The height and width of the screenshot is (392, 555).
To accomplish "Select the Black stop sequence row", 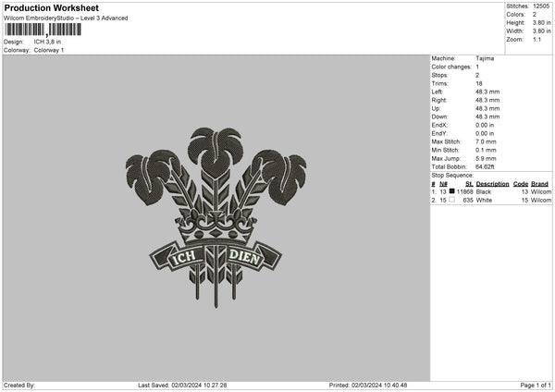I will [491, 191].
